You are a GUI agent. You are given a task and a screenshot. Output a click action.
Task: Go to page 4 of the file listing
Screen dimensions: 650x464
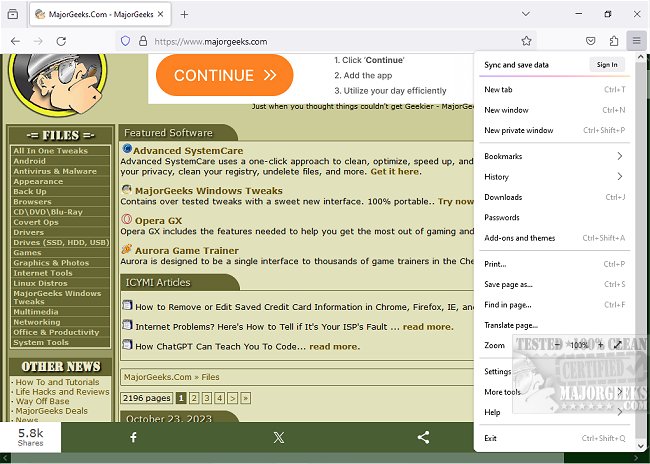point(220,398)
